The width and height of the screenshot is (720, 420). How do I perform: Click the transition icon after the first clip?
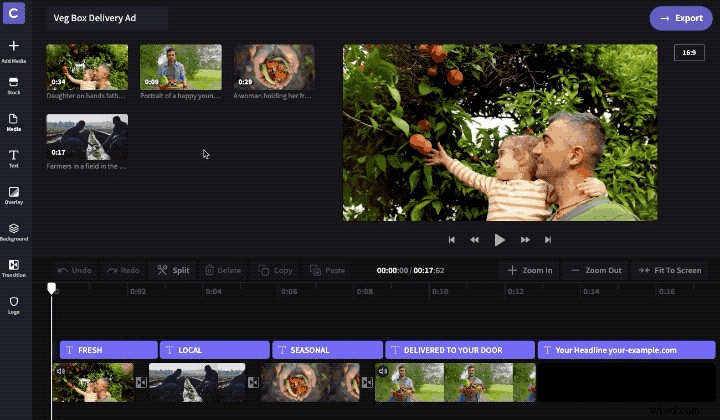(x=141, y=382)
